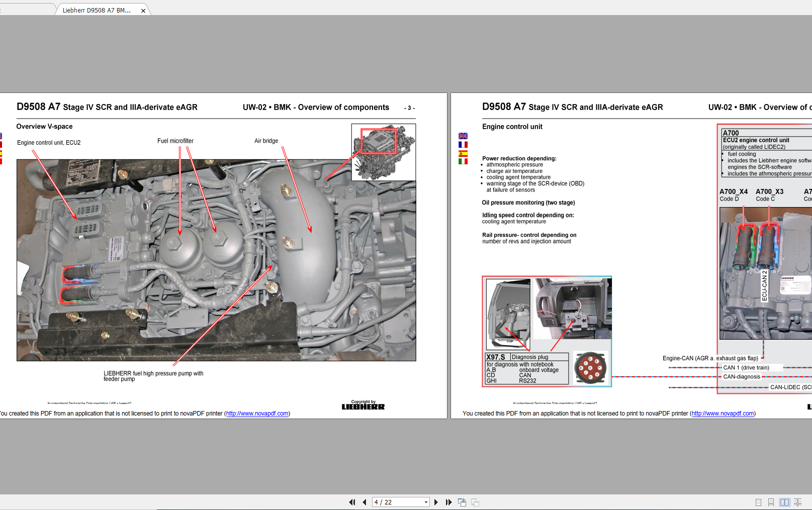Image resolution: width=812 pixels, height=510 pixels.
Task: Go to the first page of the document
Action: (x=352, y=502)
